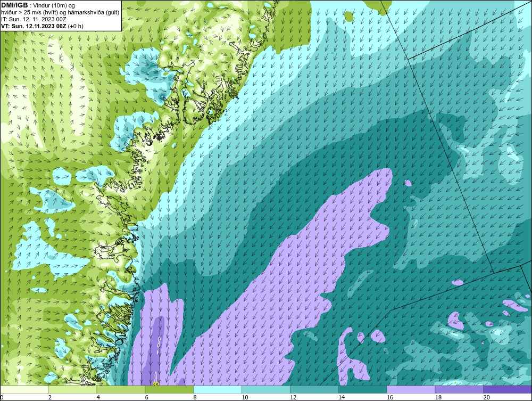
Task: Click the DMI/IGB title text
Action: coord(14,5)
